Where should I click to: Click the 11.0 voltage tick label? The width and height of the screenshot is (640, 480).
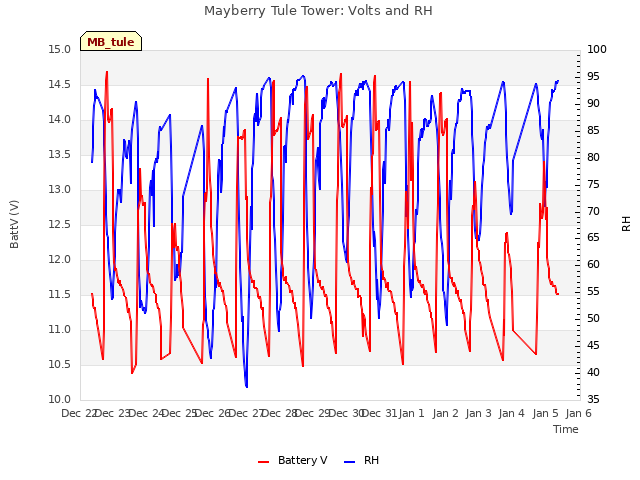[x=60, y=329]
